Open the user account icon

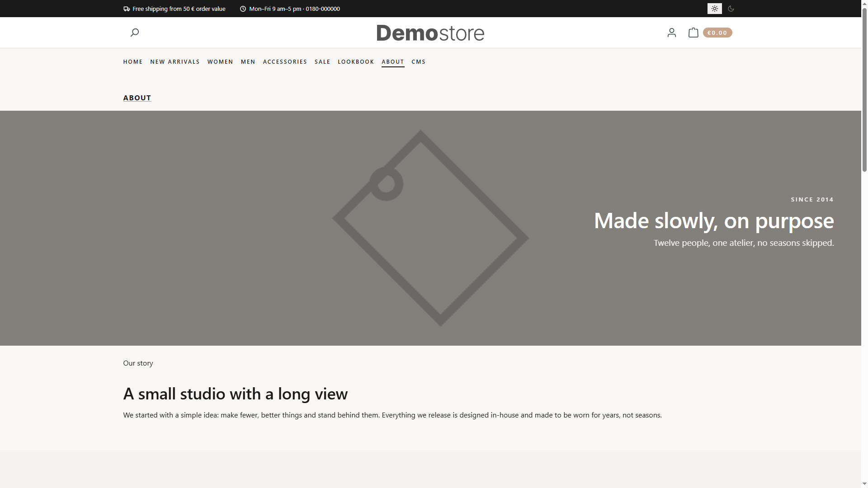671,33
